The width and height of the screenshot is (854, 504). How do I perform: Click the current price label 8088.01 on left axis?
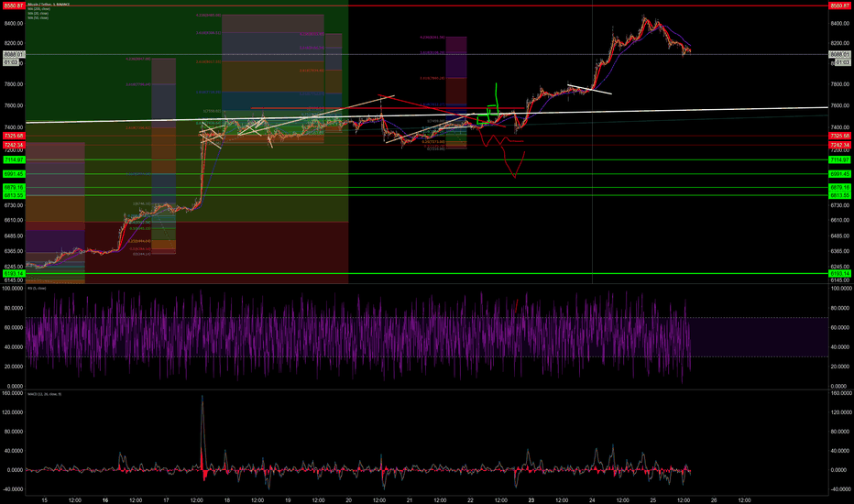pos(14,54)
